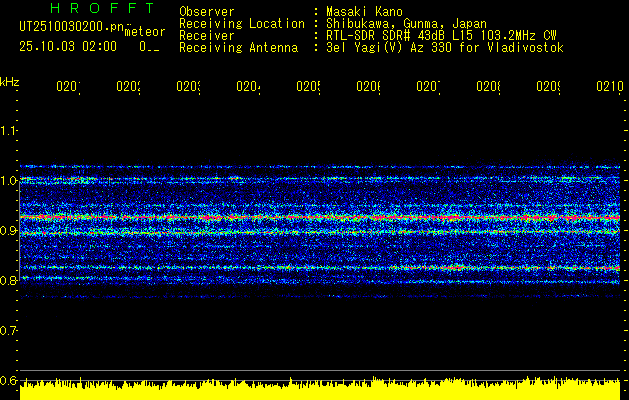Click the 0207 time marker

tap(428, 86)
